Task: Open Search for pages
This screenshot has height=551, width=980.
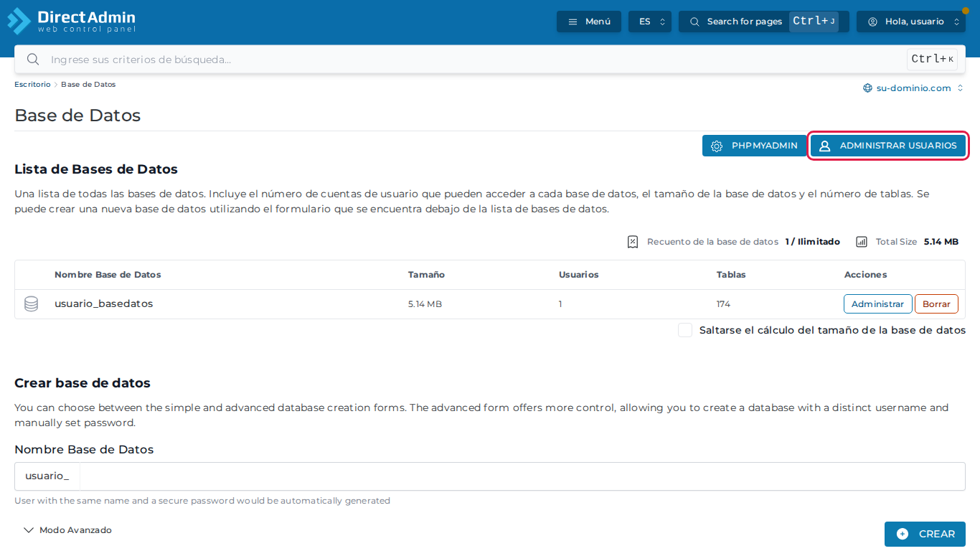Action: pos(764,22)
